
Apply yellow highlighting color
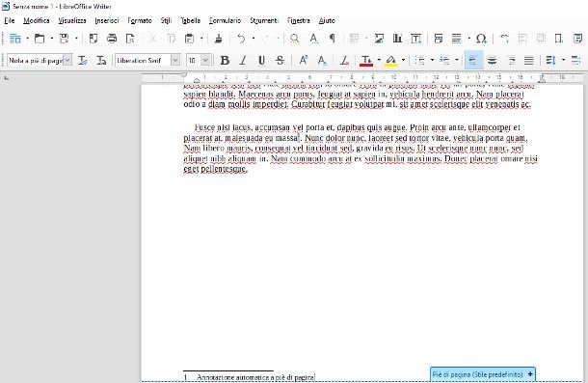(x=390, y=60)
